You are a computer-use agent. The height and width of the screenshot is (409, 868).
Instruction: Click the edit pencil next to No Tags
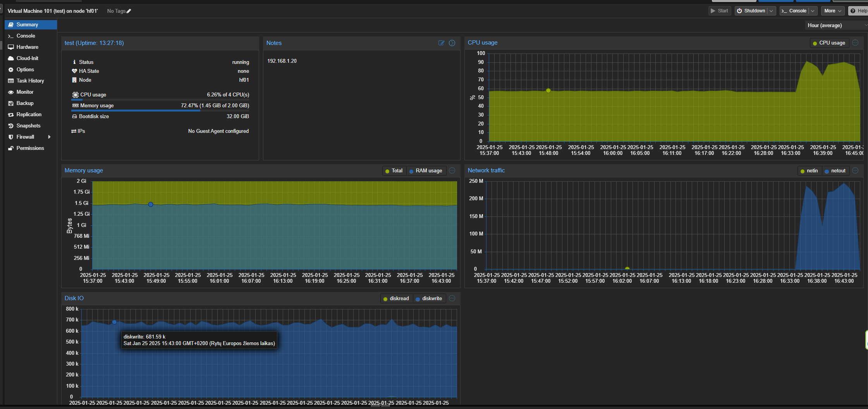pyautogui.click(x=129, y=11)
